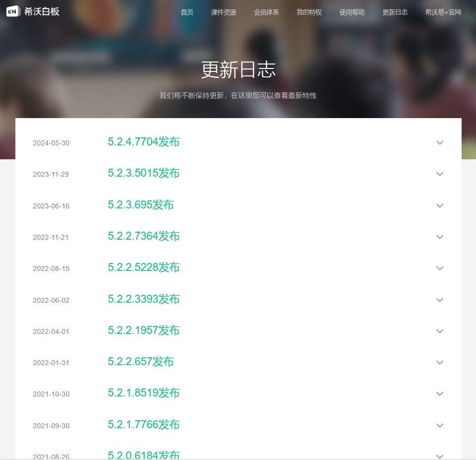Open the 5.2.1.7766发布 release title
Viewport: 476px width, 460px height.
tap(144, 424)
